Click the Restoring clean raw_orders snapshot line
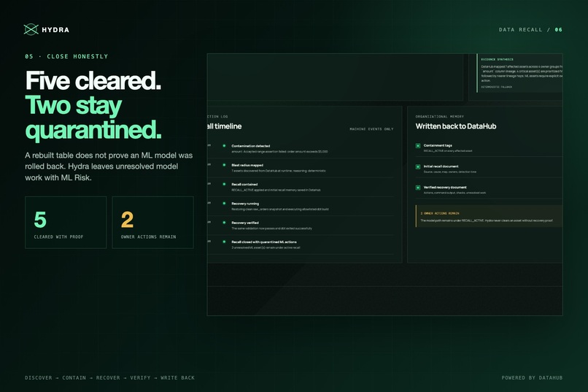 tap(279, 209)
